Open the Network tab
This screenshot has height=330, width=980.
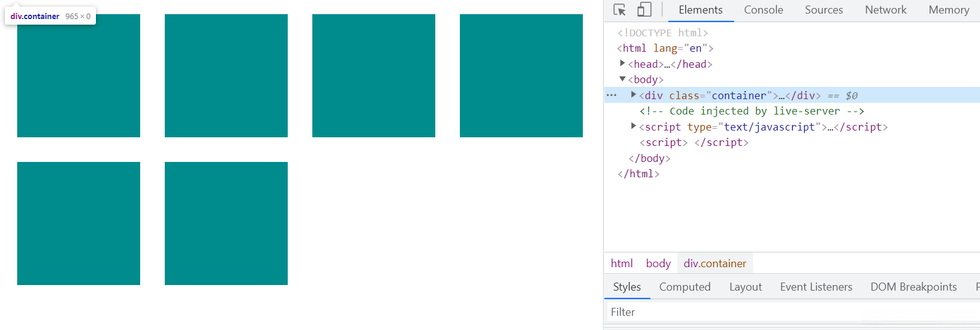[x=885, y=10]
